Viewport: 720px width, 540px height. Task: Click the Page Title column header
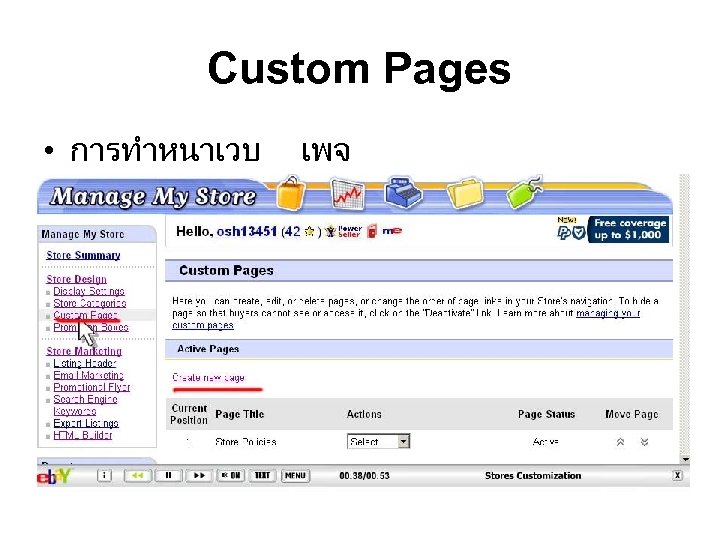(240, 414)
